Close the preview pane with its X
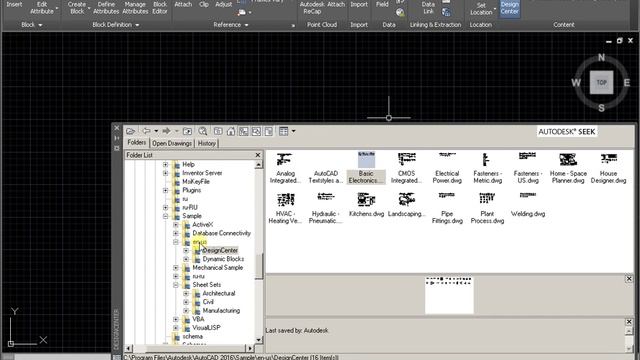 click(x=629, y=279)
